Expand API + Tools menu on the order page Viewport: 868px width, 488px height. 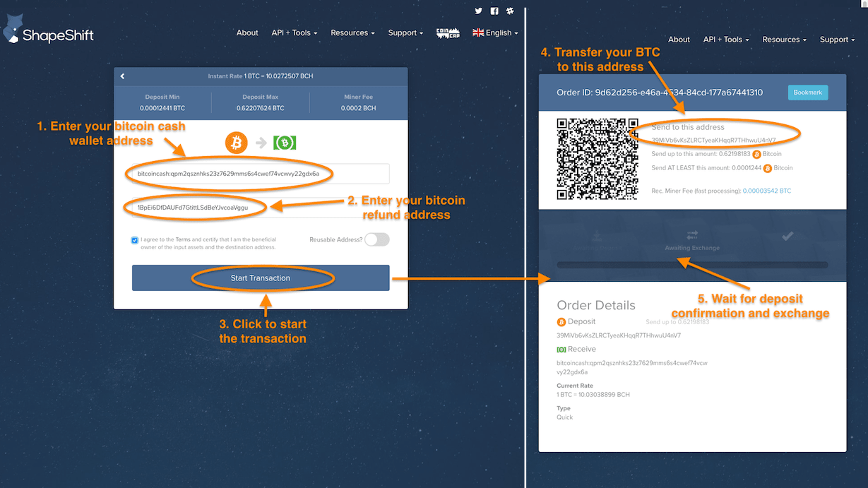coord(726,40)
